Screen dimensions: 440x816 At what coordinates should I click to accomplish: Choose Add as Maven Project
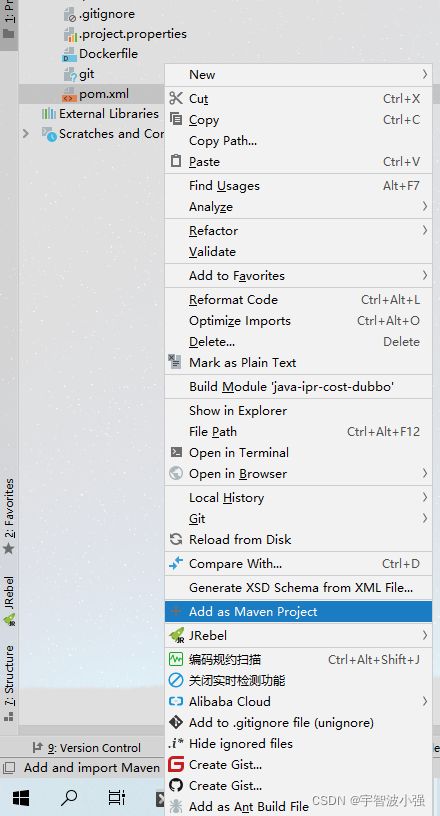tap(298, 611)
